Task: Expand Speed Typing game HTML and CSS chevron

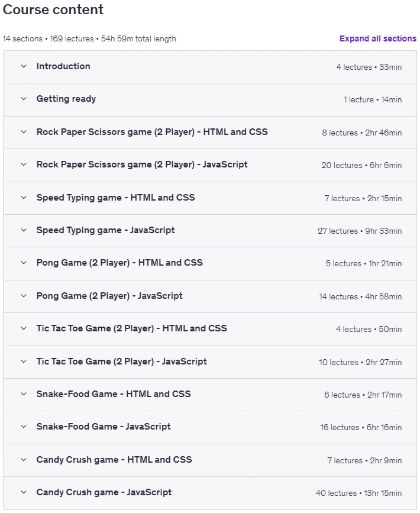Action: [24, 198]
